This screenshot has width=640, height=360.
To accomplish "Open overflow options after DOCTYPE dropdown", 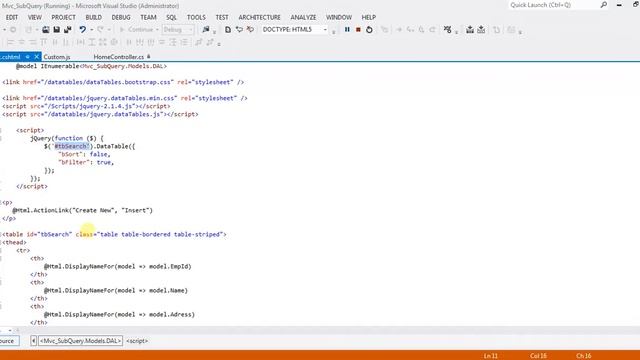I will (x=333, y=31).
